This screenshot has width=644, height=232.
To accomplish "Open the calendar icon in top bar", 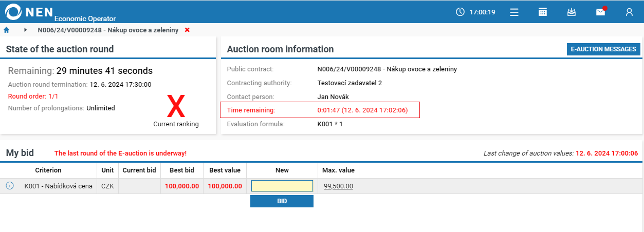I will coord(543,12).
